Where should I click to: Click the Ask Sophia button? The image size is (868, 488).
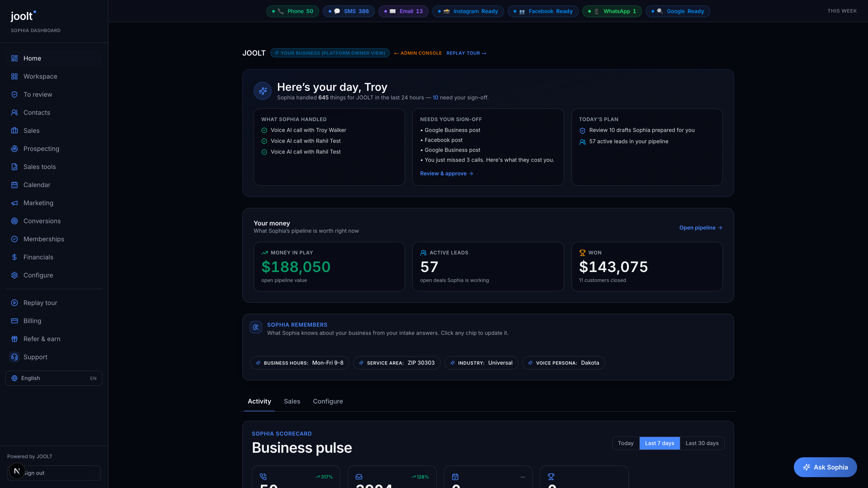point(825,467)
